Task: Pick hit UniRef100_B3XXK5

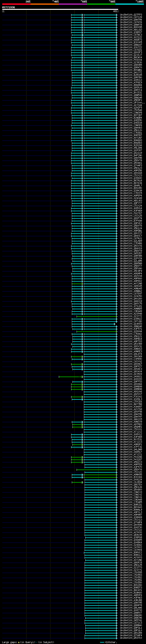Action: (x=131, y=42)
